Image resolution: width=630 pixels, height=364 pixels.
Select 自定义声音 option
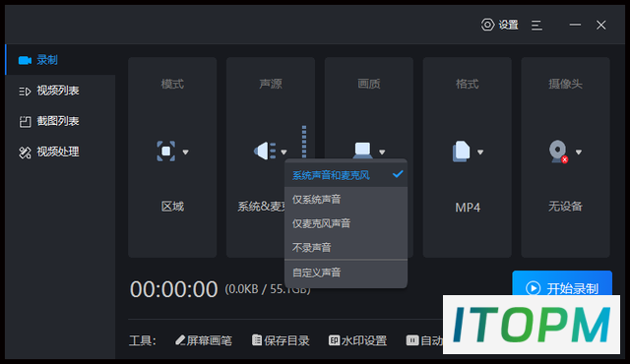pyautogui.click(x=346, y=273)
